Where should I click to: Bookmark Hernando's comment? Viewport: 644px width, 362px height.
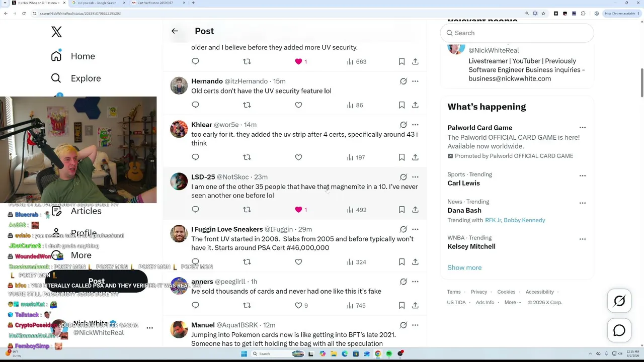click(401, 105)
